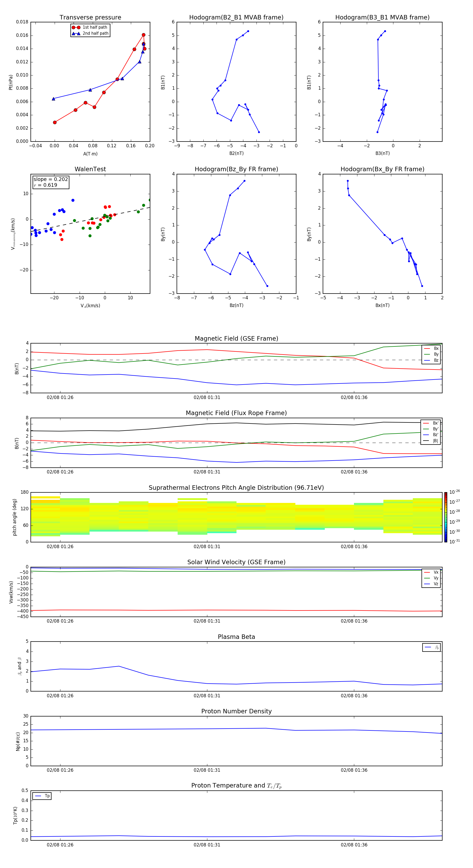Click 'B3(nT)' axis label

(x=382, y=153)
